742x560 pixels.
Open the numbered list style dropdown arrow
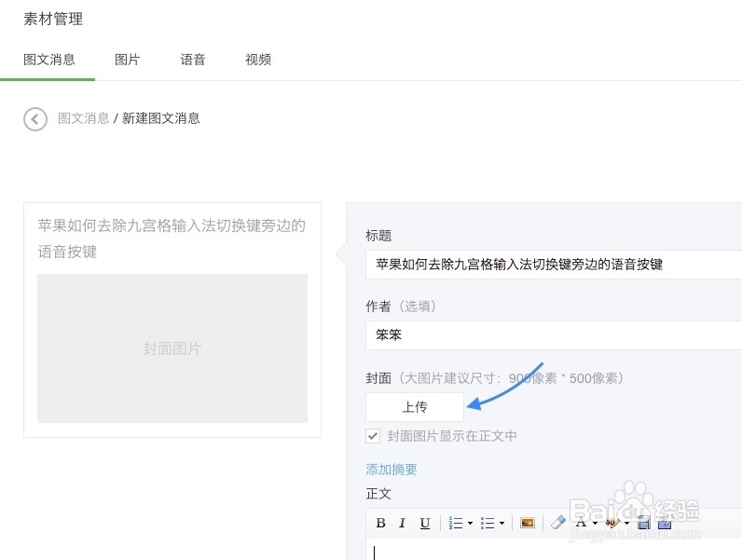pos(470,523)
